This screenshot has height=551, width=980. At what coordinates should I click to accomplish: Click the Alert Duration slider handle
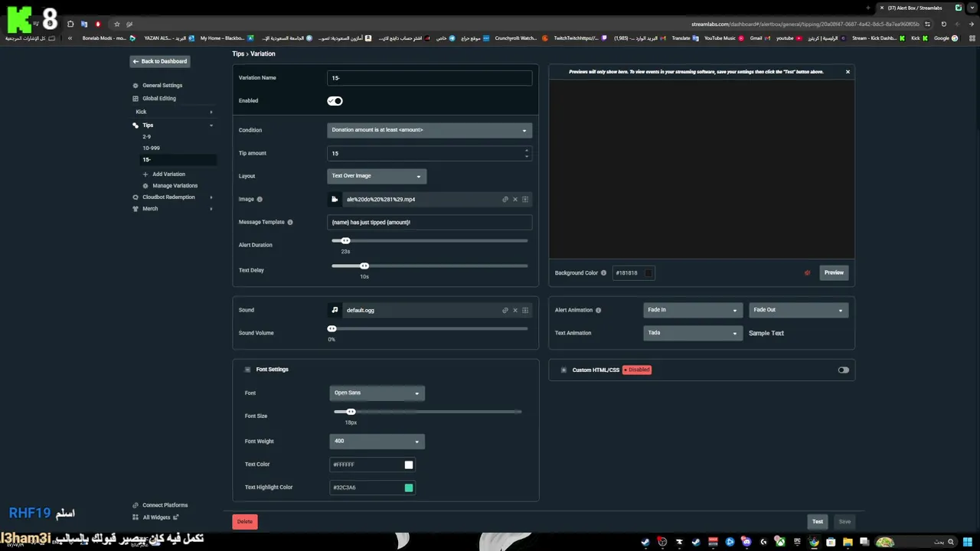tap(346, 241)
